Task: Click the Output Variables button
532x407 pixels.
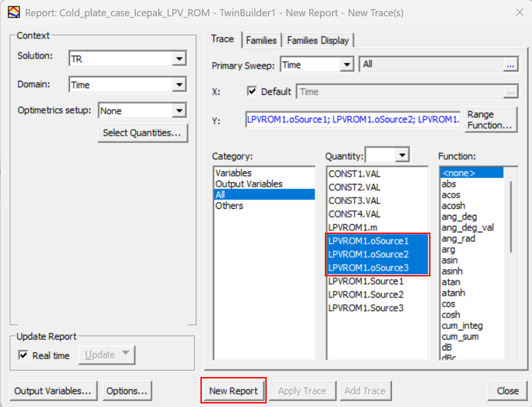Action: (54, 391)
